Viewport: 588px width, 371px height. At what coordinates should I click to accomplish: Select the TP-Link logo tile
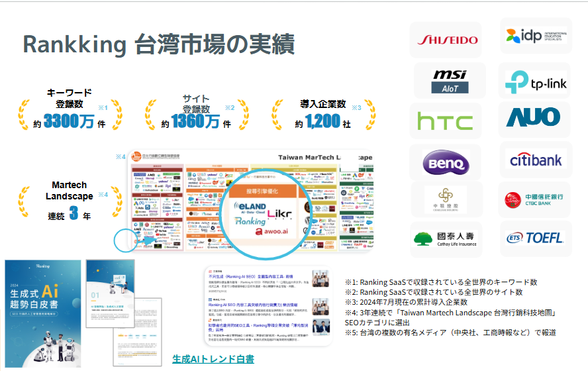click(x=535, y=81)
